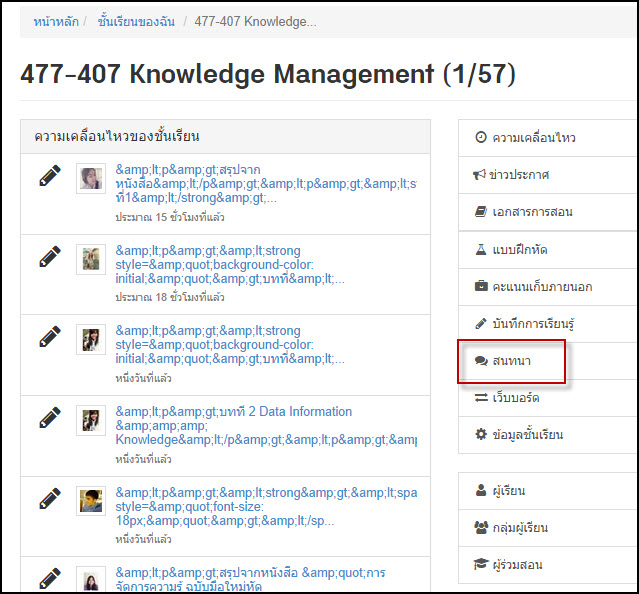This screenshot has width=639, height=594.
Task: Click the group icon for กลุ่มผู้เรียน
Action: [481, 528]
